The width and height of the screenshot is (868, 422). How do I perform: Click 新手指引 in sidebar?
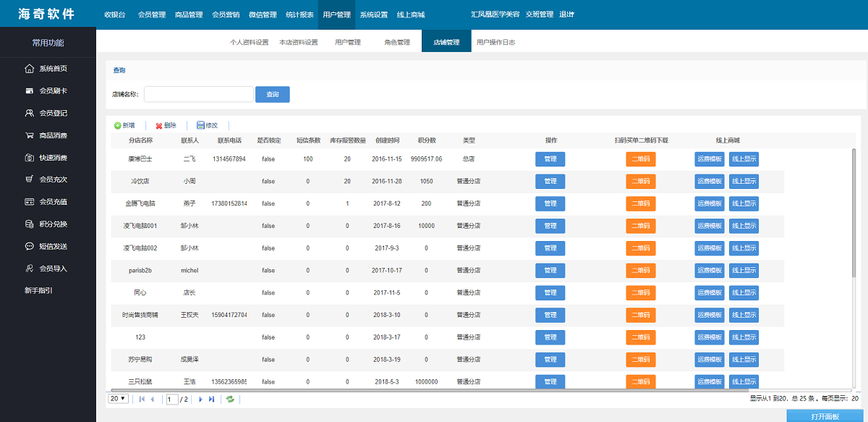tap(39, 291)
